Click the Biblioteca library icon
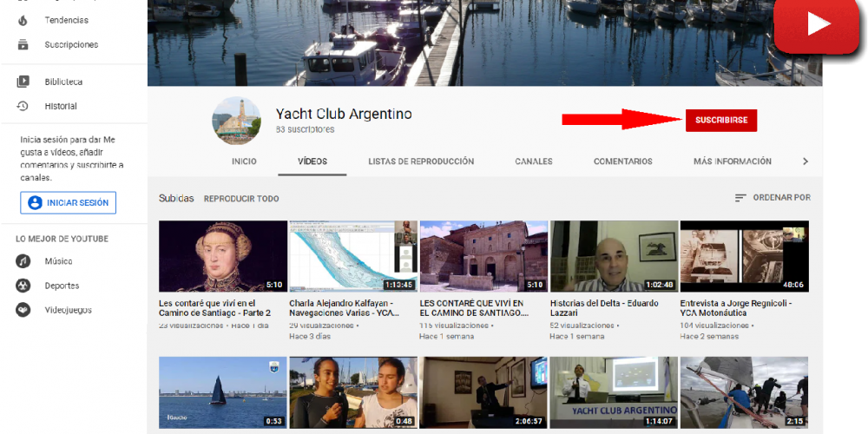Viewport: 868px width, 434px height. [x=23, y=82]
